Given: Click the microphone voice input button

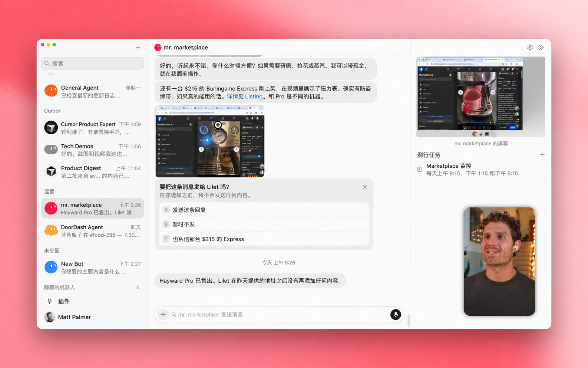Looking at the screenshot, I should (396, 315).
